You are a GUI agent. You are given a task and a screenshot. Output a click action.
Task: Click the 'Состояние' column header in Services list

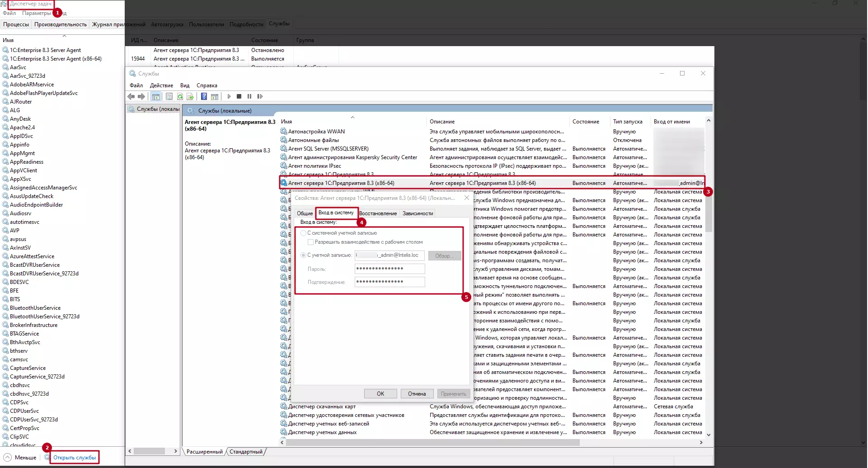click(x=586, y=122)
